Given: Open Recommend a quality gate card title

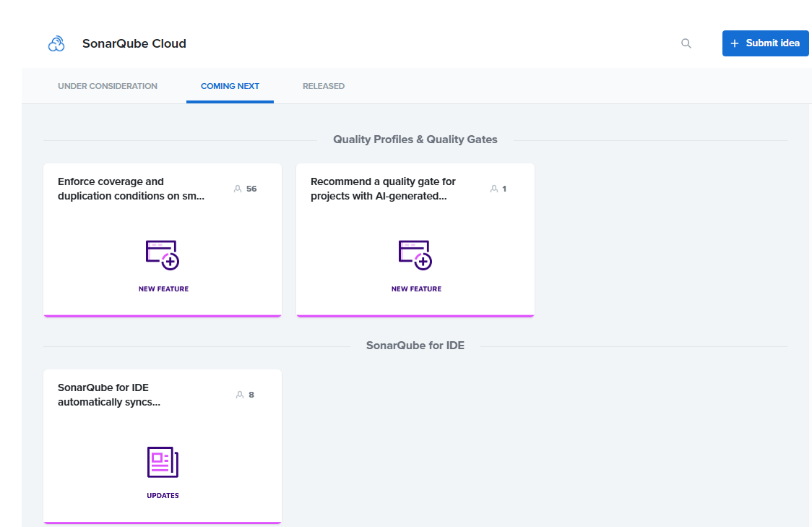Looking at the screenshot, I should pyautogui.click(x=383, y=189).
